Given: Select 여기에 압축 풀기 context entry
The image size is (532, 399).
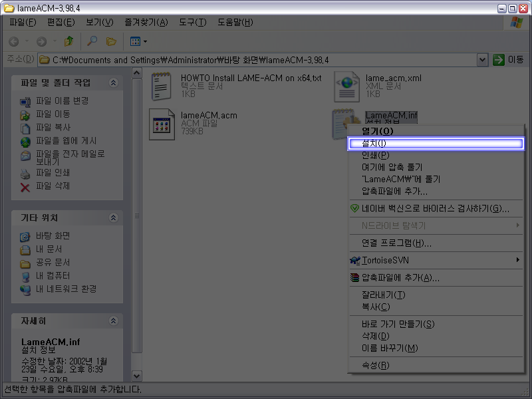Looking at the screenshot, I should (x=436, y=168).
